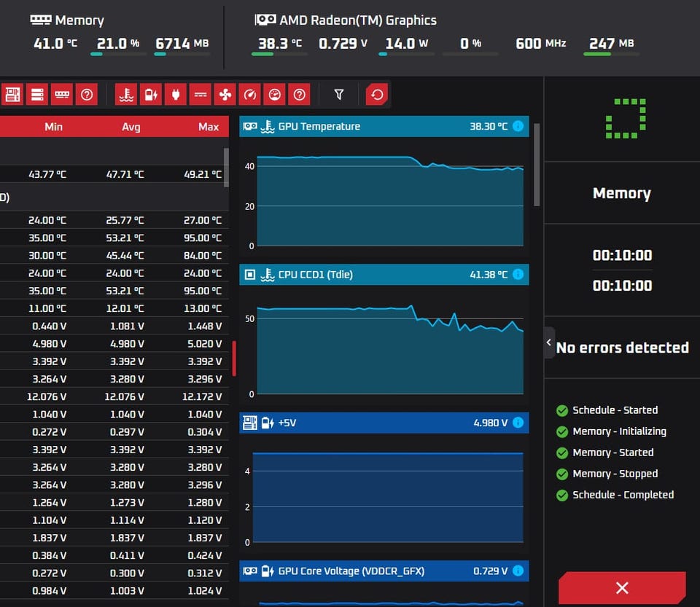Open info for GPU Temperature graph
The image size is (700, 607).
[518, 126]
